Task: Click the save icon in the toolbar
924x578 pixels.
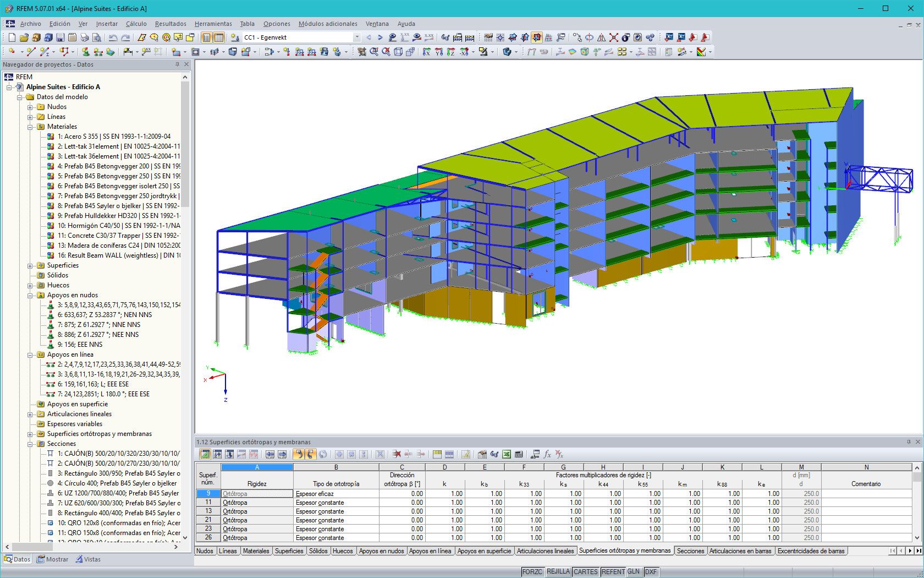Action: coord(59,37)
